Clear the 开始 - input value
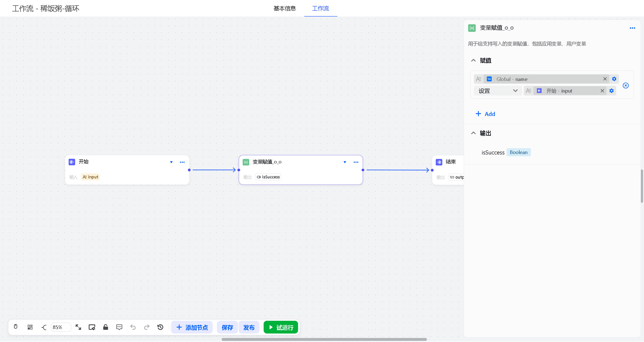Image resolution: width=644 pixels, height=342 pixels. (602, 91)
